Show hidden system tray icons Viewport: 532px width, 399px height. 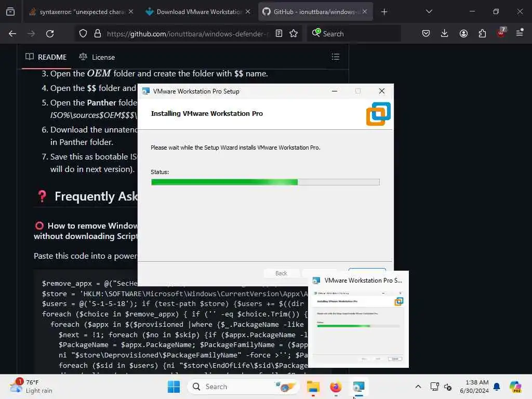[x=418, y=387]
